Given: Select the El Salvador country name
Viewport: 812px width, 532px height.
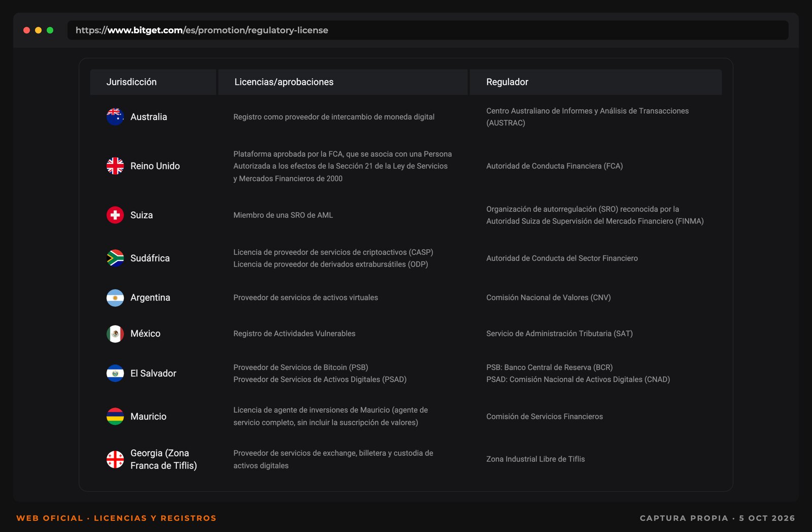Looking at the screenshot, I should click(x=153, y=373).
